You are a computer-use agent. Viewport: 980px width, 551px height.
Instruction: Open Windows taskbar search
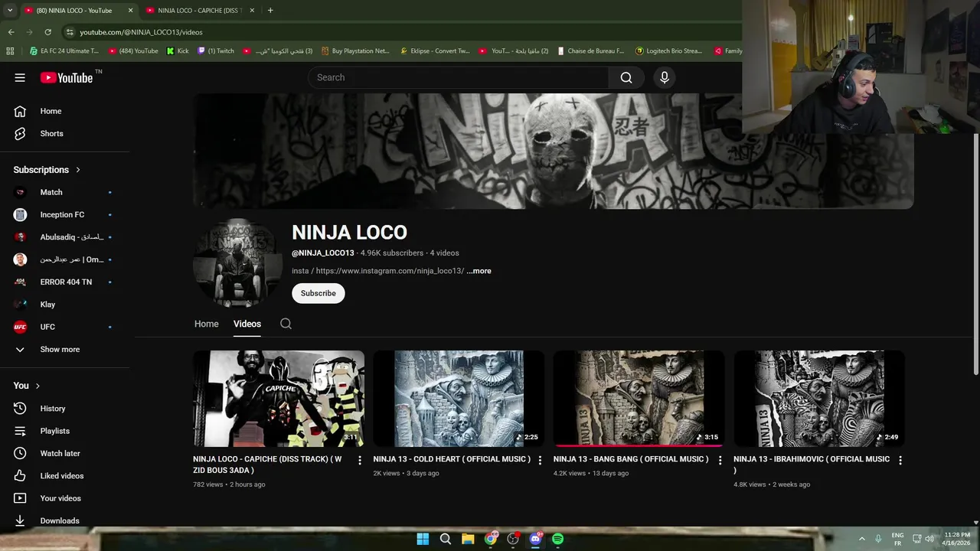point(445,539)
